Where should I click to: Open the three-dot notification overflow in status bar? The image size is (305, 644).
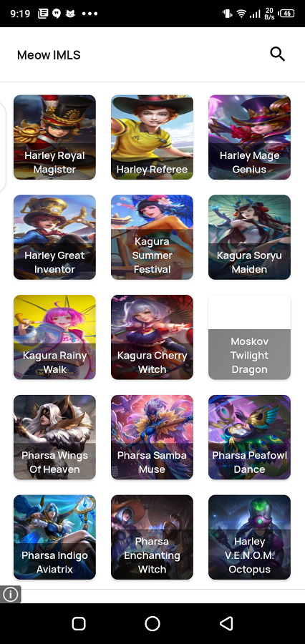click(90, 14)
